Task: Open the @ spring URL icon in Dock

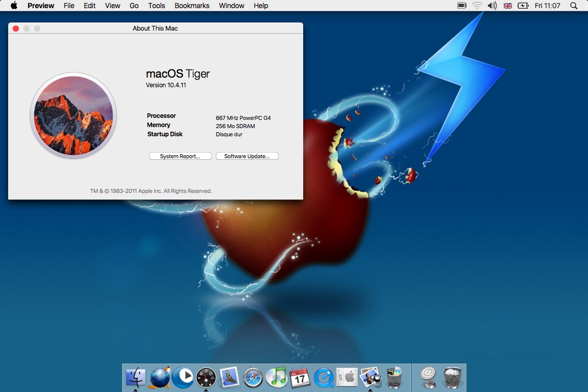Action: tap(428, 377)
